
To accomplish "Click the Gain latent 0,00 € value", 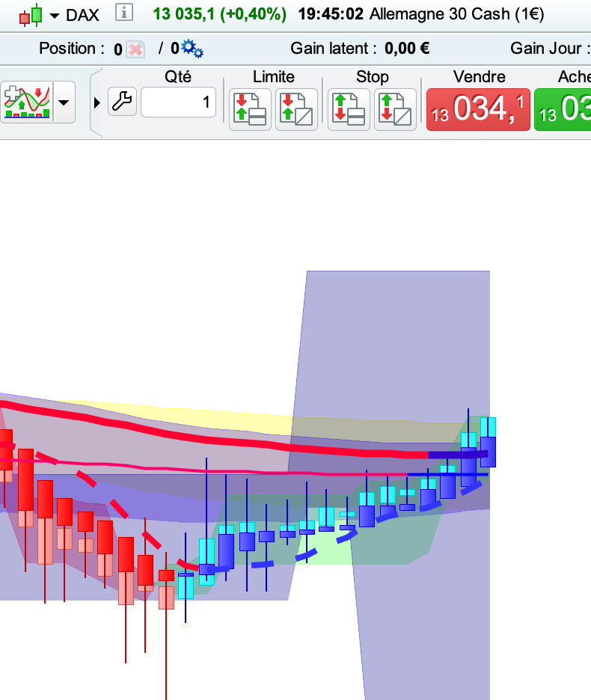I will pyautogui.click(x=407, y=48).
